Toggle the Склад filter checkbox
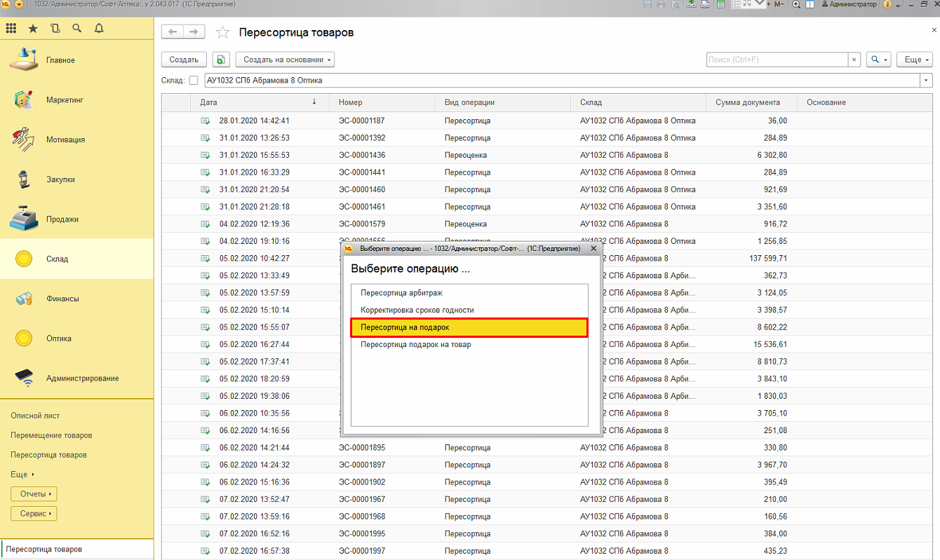The image size is (940, 560). coord(194,81)
